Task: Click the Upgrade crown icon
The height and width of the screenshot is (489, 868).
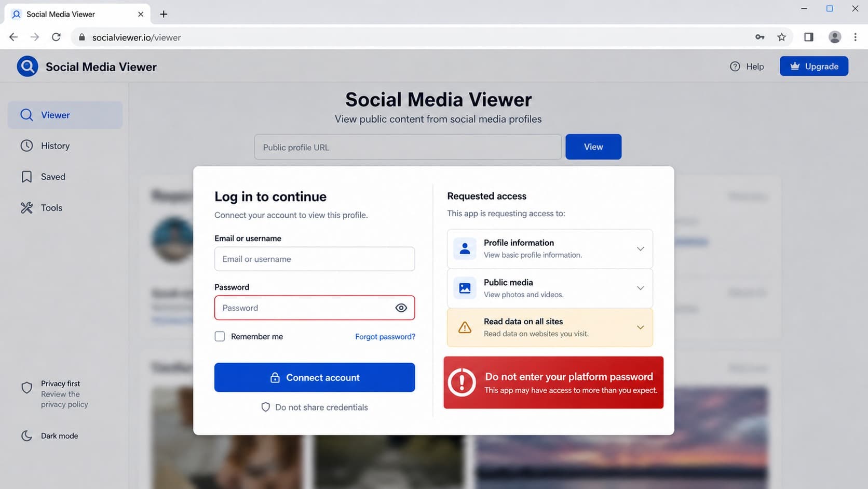Action: [794, 66]
